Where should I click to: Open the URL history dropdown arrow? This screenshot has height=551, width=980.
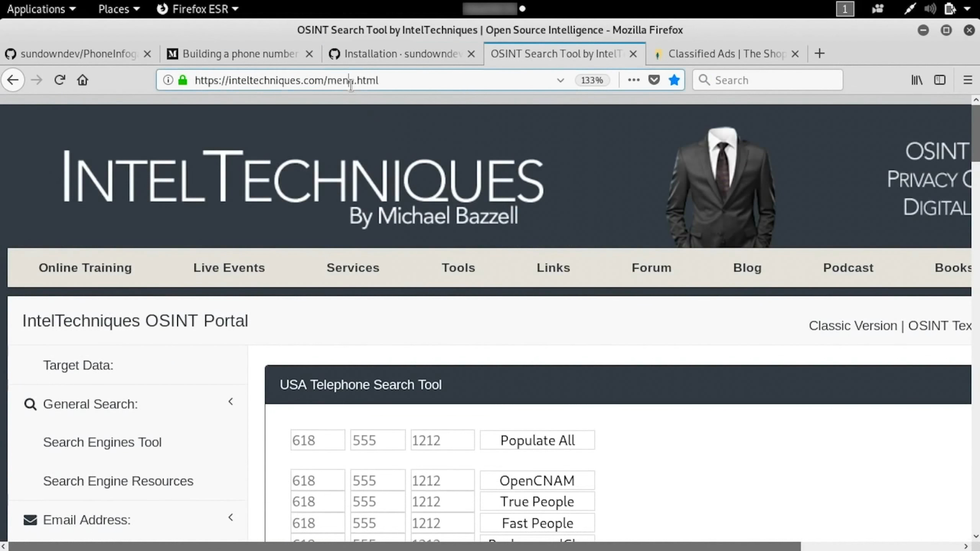pyautogui.click(x=560, y=80)
